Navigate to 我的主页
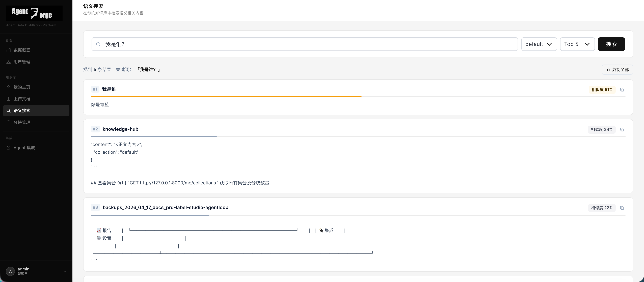Image resolution: width=644 pixels, height=282 pixels. coord(36,87)
